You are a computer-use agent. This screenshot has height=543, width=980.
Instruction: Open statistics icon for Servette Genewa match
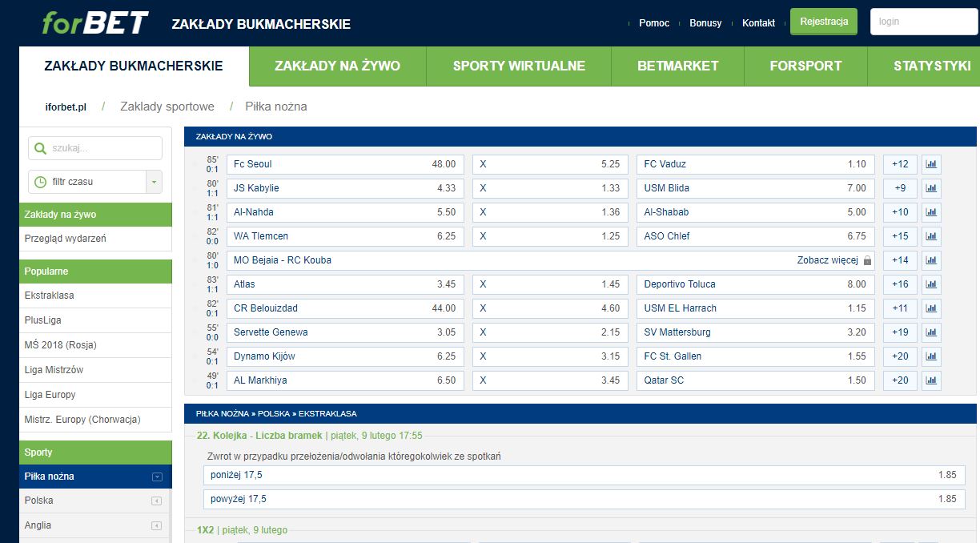point(931,332)
